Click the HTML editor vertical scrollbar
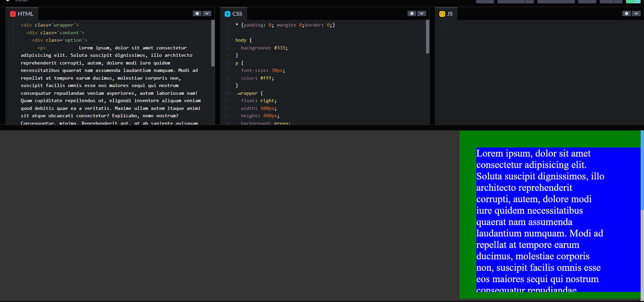 point(213,43)
